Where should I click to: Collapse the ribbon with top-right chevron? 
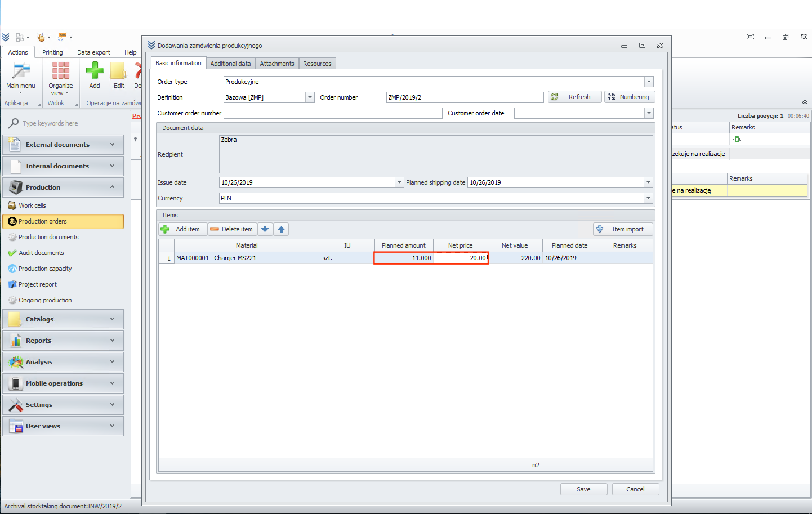(805, 102)
